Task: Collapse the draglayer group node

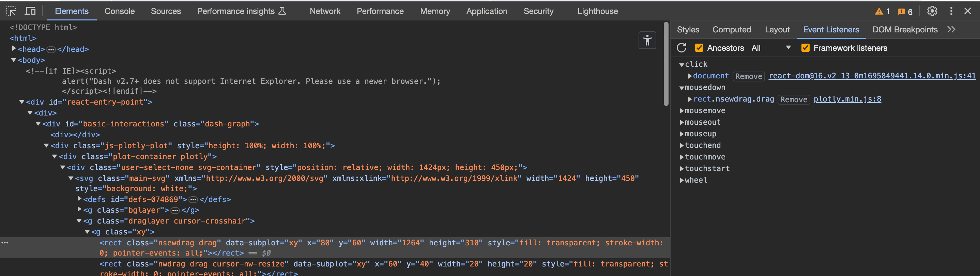Action: pyautogui.click(x=79, y=221)
